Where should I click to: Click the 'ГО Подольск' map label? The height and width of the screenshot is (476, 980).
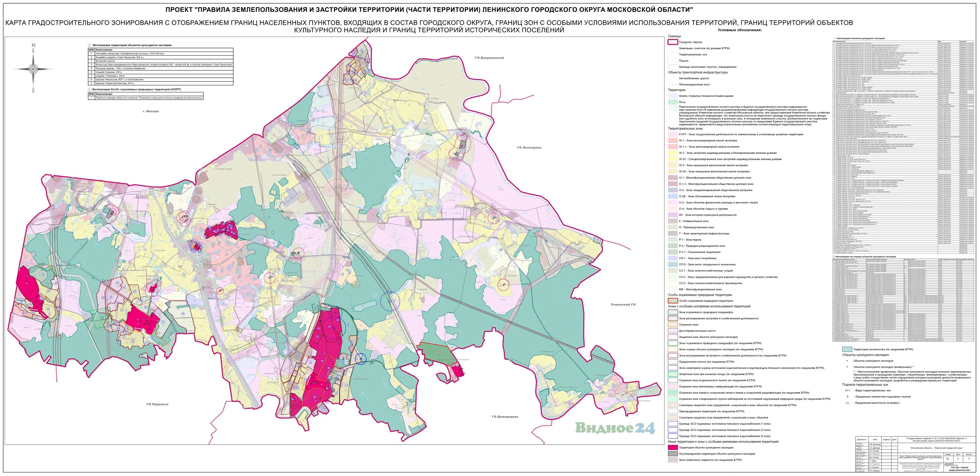click(157, 404)
